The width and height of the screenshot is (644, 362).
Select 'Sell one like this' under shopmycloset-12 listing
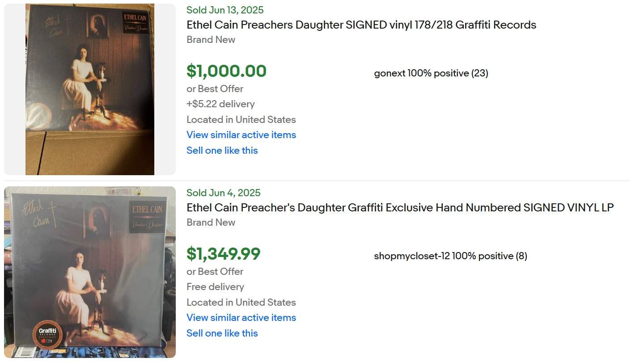coord(222,333)
